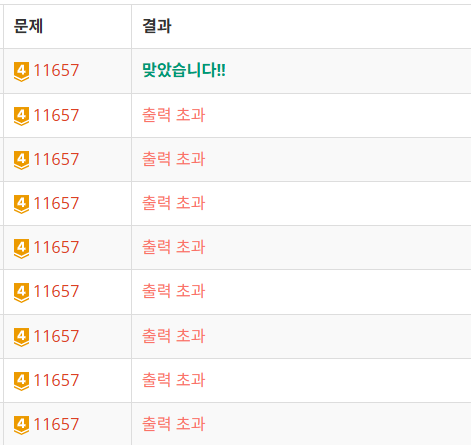Image resolution: width=471 pixels, height=445 pixels.
Task: Open the 11657 link in the ninth row
Action: [56, 424]
